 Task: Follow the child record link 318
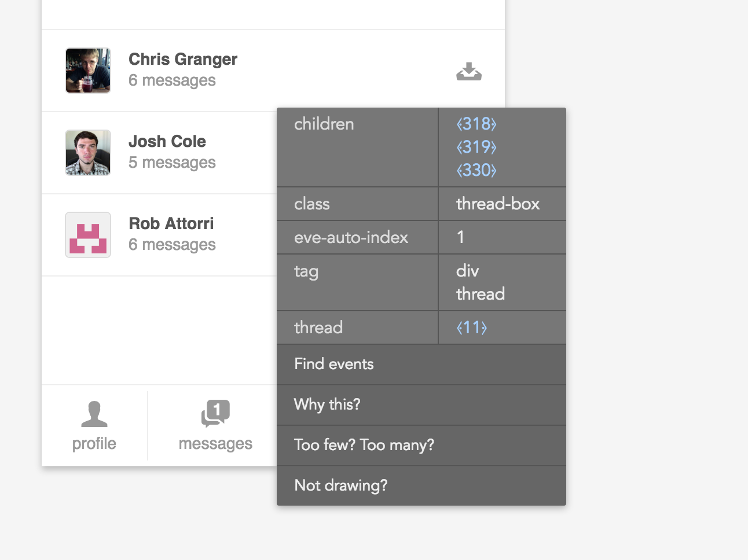tap(476, 124)
